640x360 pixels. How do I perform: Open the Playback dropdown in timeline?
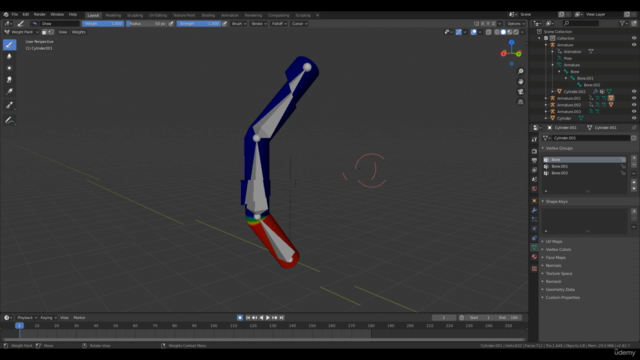(27, 318)
